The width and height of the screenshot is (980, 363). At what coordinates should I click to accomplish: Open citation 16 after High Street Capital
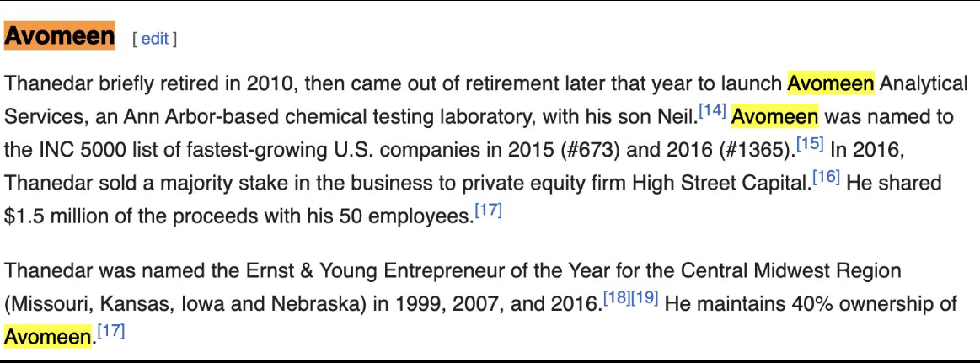825,178
